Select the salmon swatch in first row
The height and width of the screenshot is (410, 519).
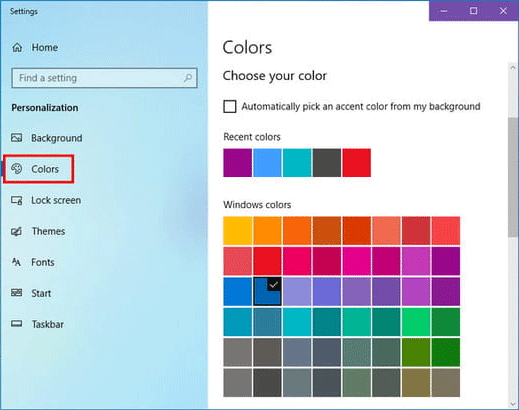tap(386, 231)
